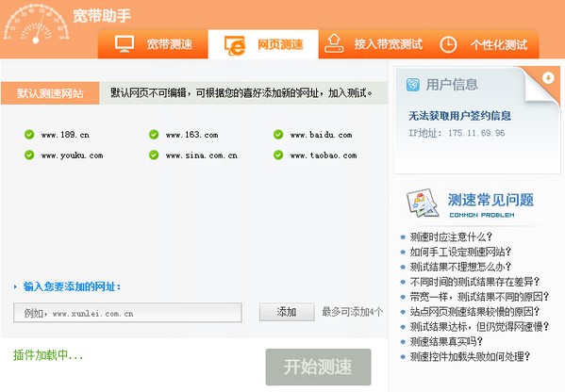Click the 用户信息 blue icon
Screen dimensions: 565x392
point(413,85)
